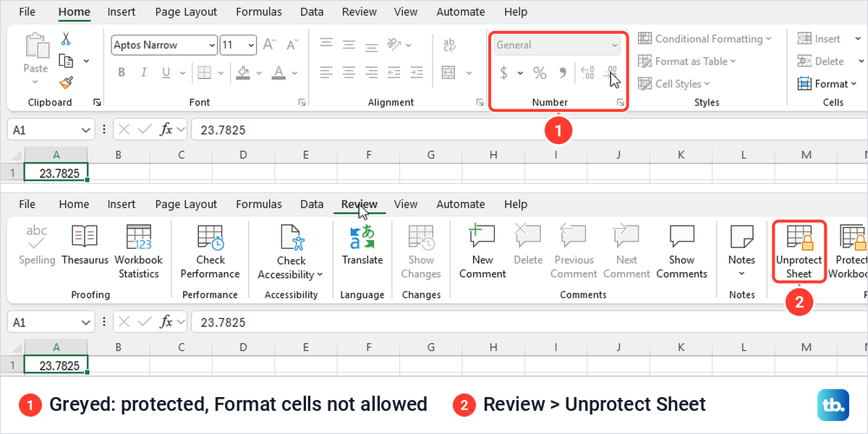Click the Orientation text-angle icon
Screen dimensions: 868x434
tap(394, 45)
